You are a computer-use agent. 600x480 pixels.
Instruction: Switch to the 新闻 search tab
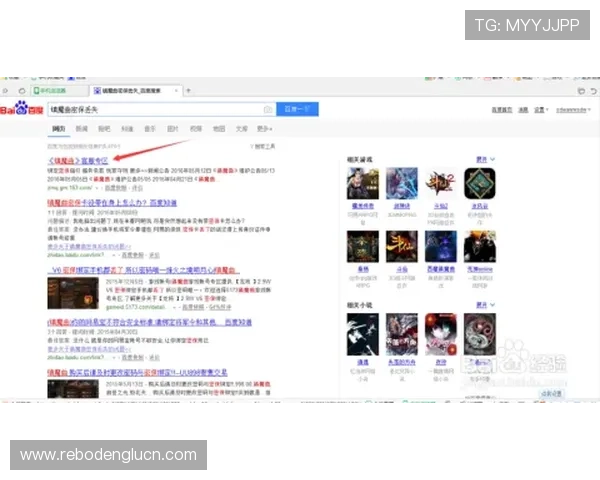pos(81,128)
